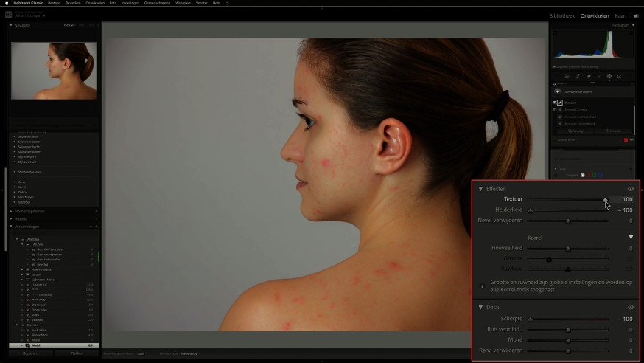Select the white curve channel circle

(x=582, y=175)
